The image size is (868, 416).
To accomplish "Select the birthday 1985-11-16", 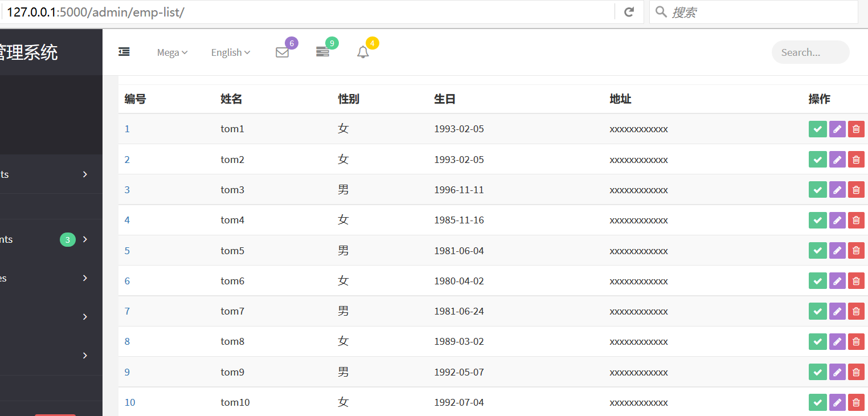I will tap(459, 220).
